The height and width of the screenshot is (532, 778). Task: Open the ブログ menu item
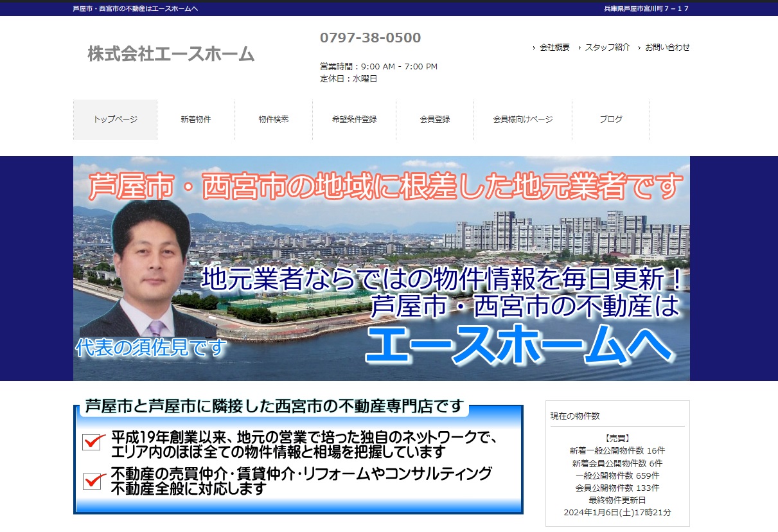click(x=611, y=120)
